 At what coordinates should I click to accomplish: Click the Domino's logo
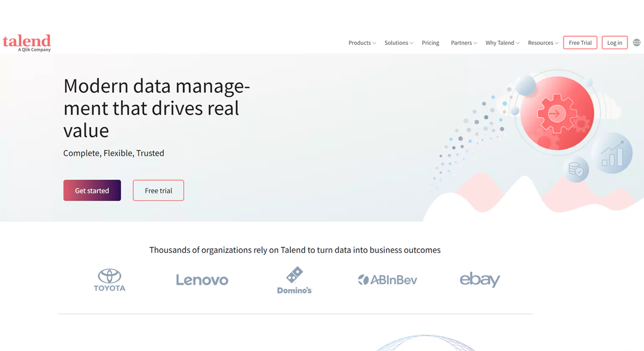[x=294, y=280]
